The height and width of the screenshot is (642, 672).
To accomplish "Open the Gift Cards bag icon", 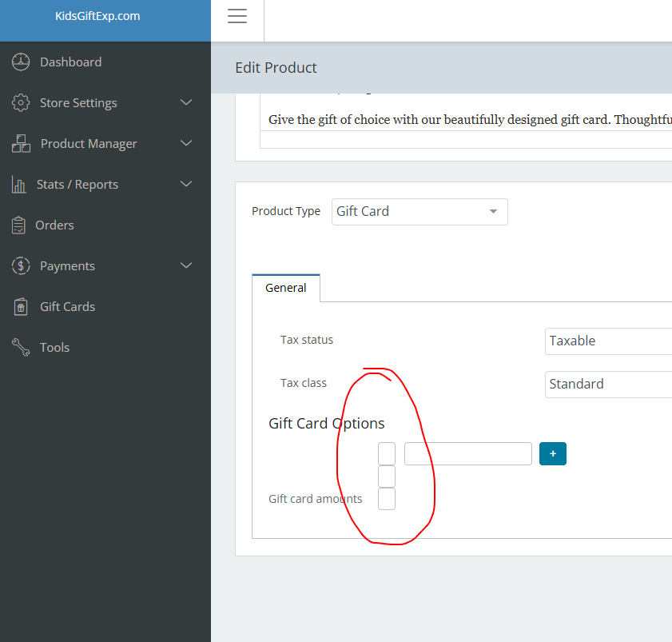I will pos(21,307).
